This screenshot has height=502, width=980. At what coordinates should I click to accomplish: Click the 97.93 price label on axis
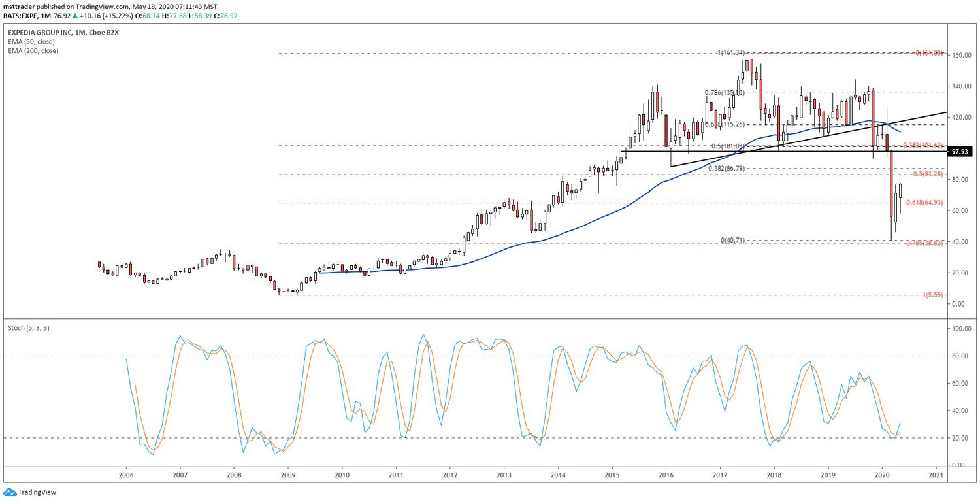point(960,152)
